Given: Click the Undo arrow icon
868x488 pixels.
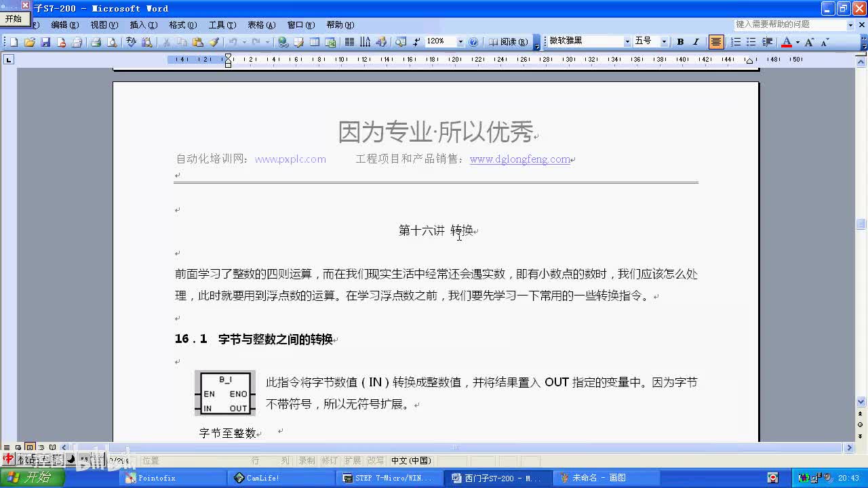Looking at the screenshot, I should (x=233, y=42).
